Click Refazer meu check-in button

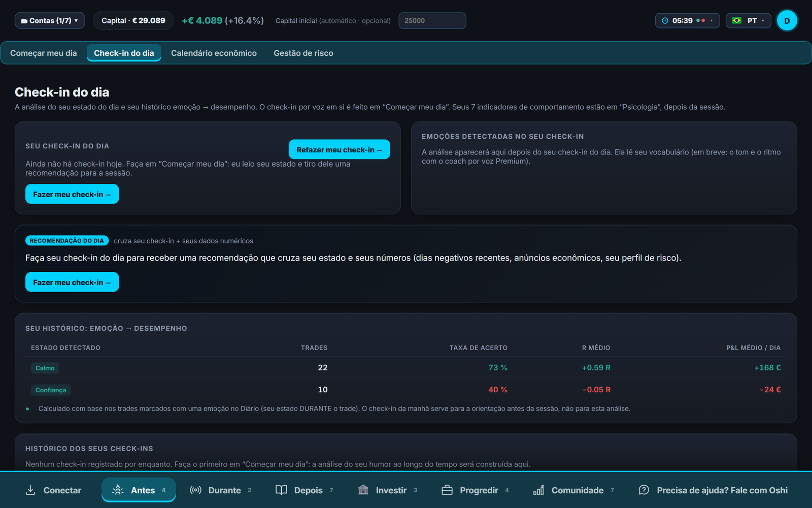[x=340, y=149]
